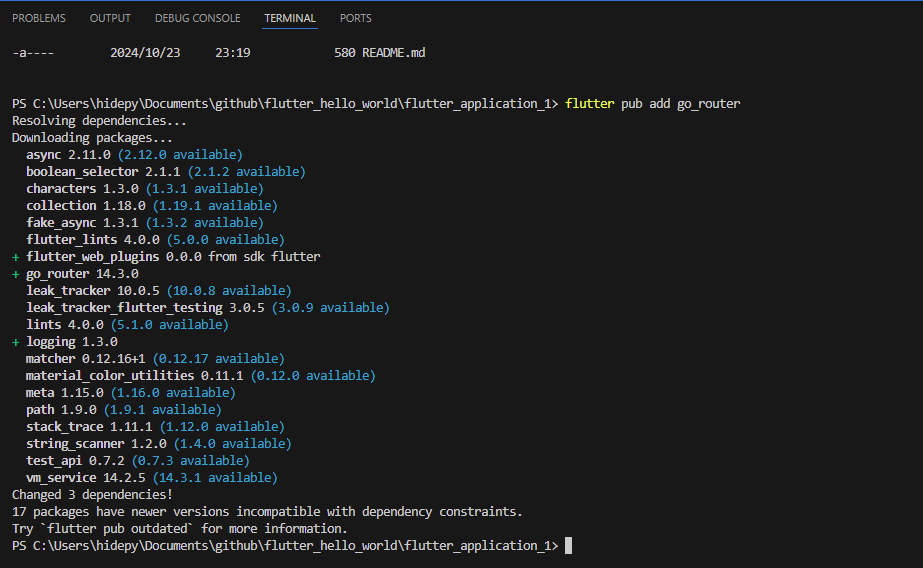Image resolution: width=923 pixels, height=568 pixels.
Task: Click 'Try `flutter pub outdated`' hint line
Action: [180, 529]
